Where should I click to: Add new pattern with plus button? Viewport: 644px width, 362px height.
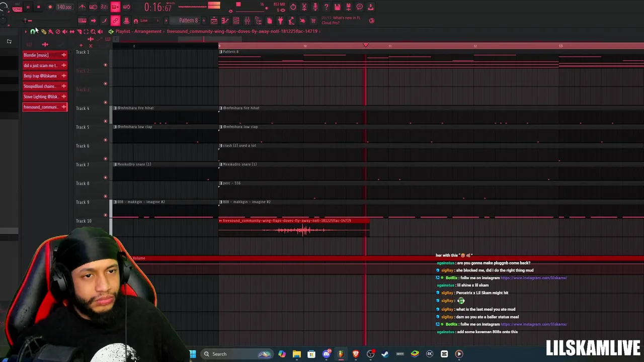click(x=204, y=21)
